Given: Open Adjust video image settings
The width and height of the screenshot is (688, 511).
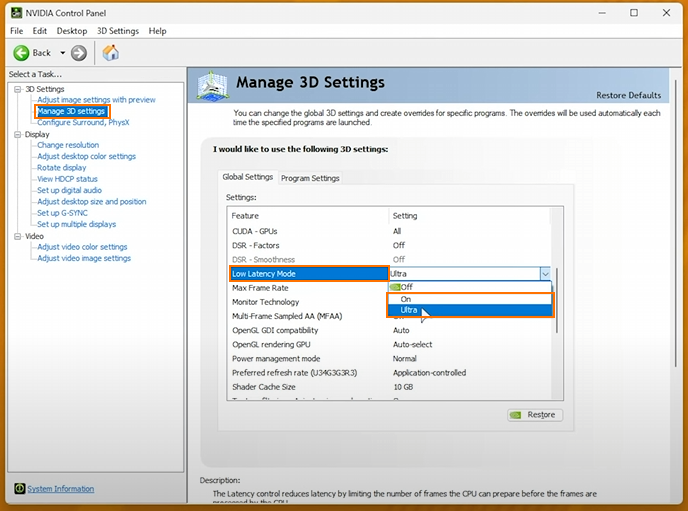Looking at the screenshot, I should point(84,258).
